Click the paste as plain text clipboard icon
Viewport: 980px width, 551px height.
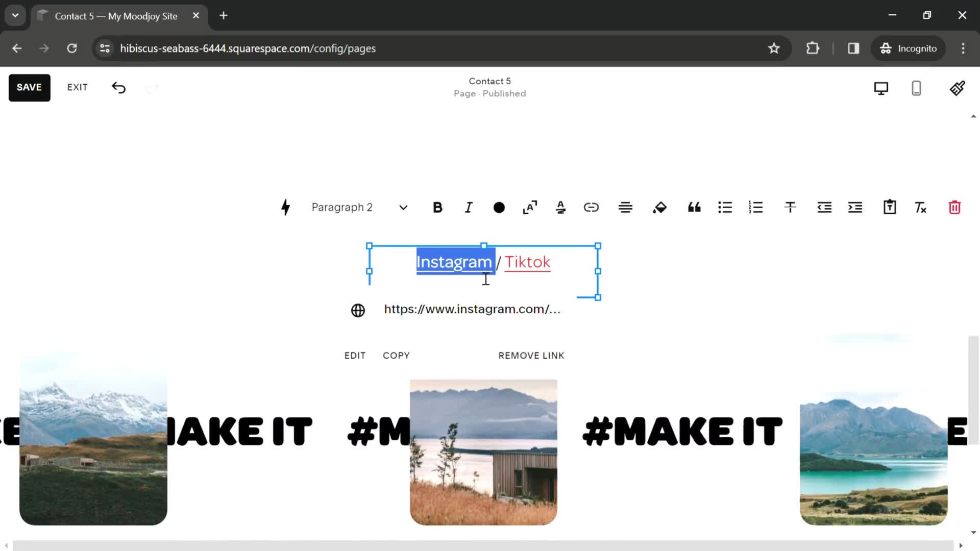click(x=890, y=207)
